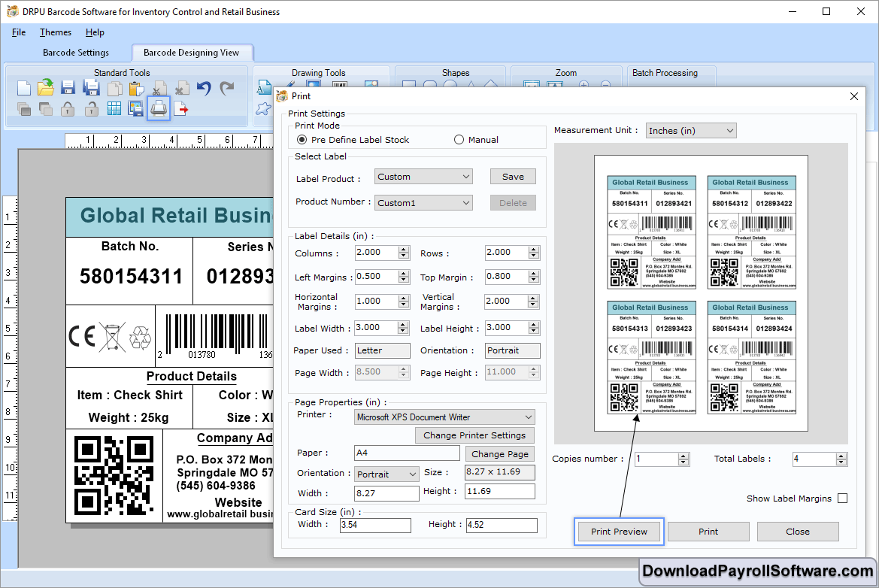Click the Printer icon in Standard Tools
This screenshot has height=588, width=879.
coord(159,108)
